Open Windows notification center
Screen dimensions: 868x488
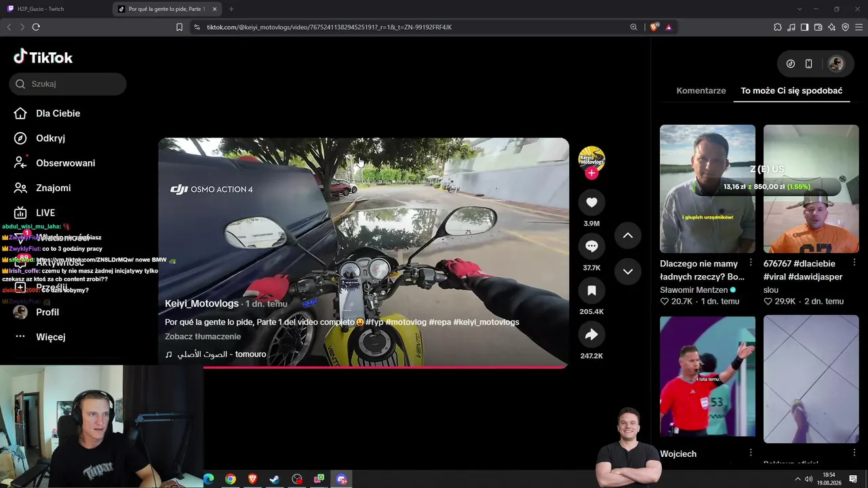click(853, 479)
